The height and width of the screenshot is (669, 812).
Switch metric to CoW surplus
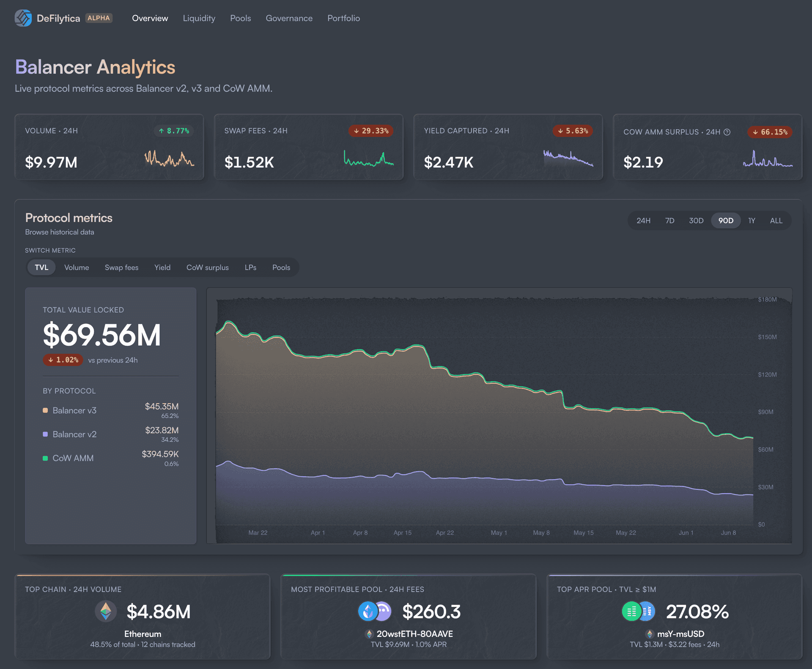[x=208, y=268]
